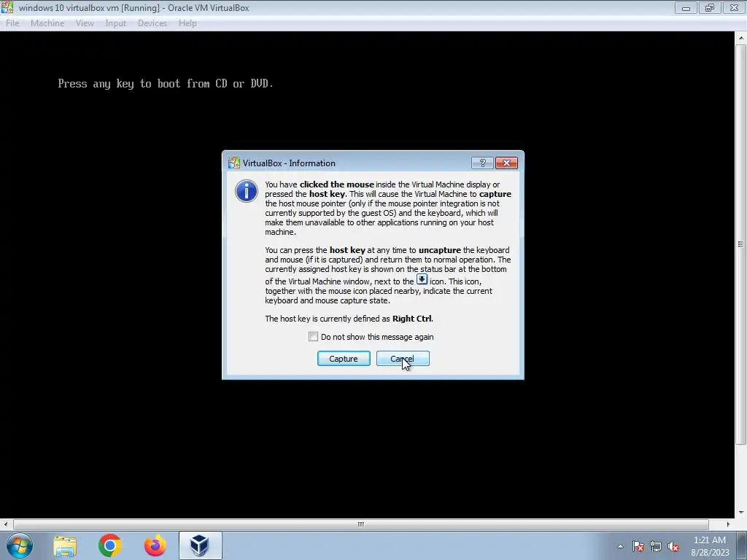Click the scroll right arrow
Screen dimensions: 747x560
(728, 524)
